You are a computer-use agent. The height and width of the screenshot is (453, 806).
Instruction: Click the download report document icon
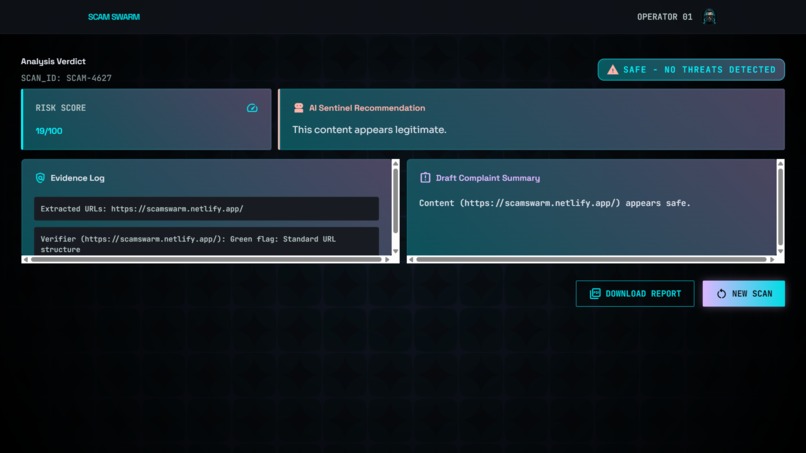(x=595, y=294)
